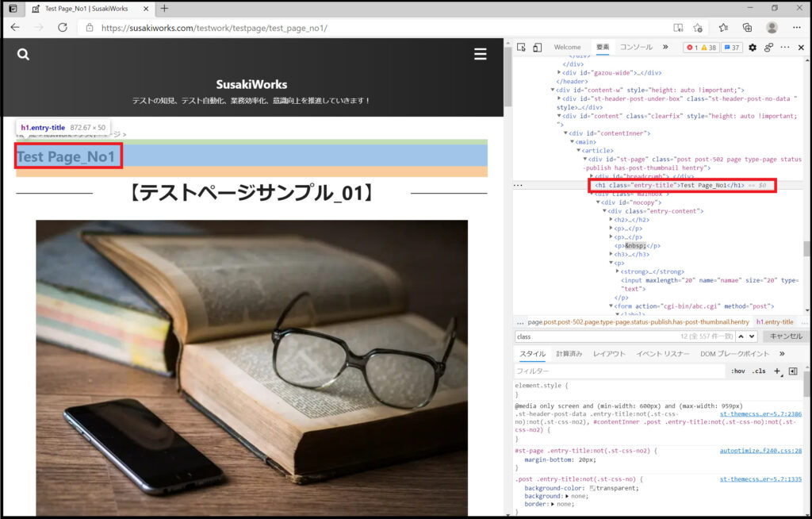This screenshot has height=519, width=812.
Task: Open a new browser tab
Action: [x=165, y=8]
